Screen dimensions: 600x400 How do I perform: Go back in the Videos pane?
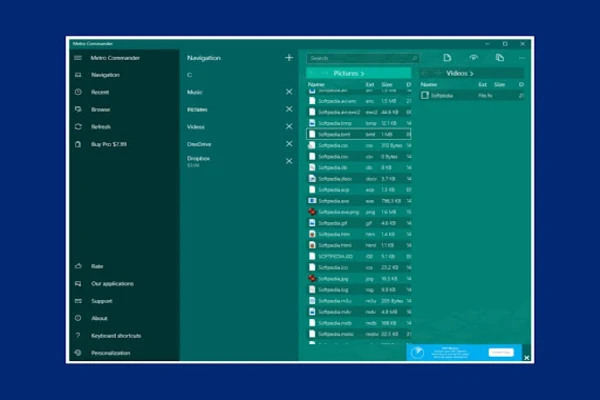tap(425, 73)
